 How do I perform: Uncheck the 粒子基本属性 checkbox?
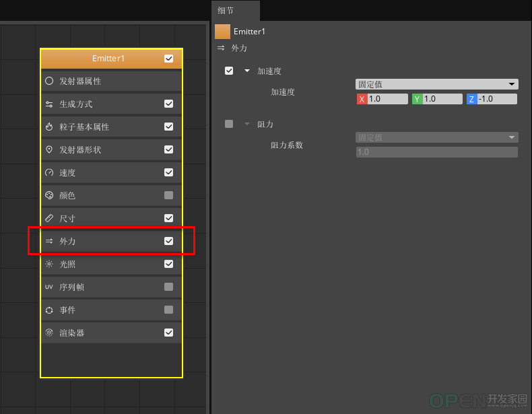click(168, 127)
